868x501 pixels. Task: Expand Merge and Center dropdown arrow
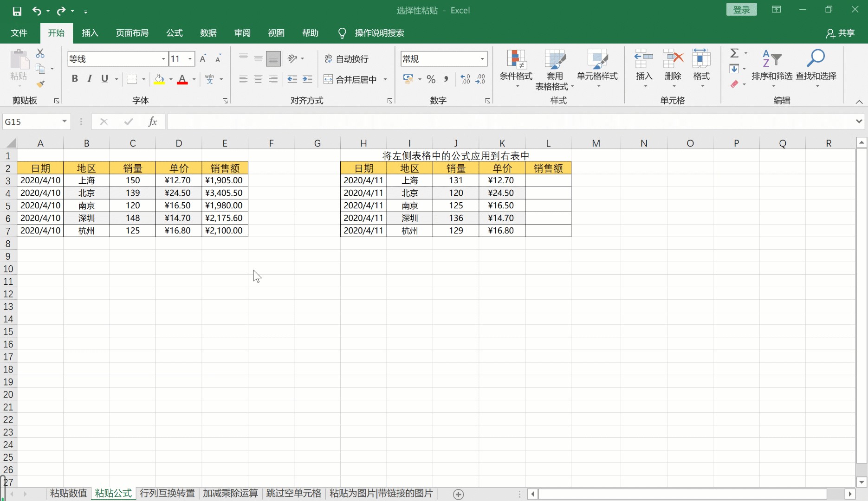(x=385, y=79)
